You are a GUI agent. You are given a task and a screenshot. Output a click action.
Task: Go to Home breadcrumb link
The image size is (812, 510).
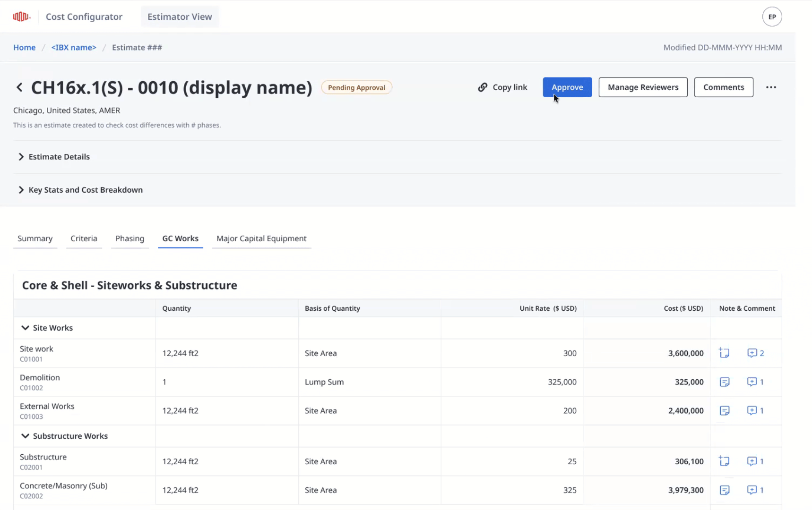point(24,47)
